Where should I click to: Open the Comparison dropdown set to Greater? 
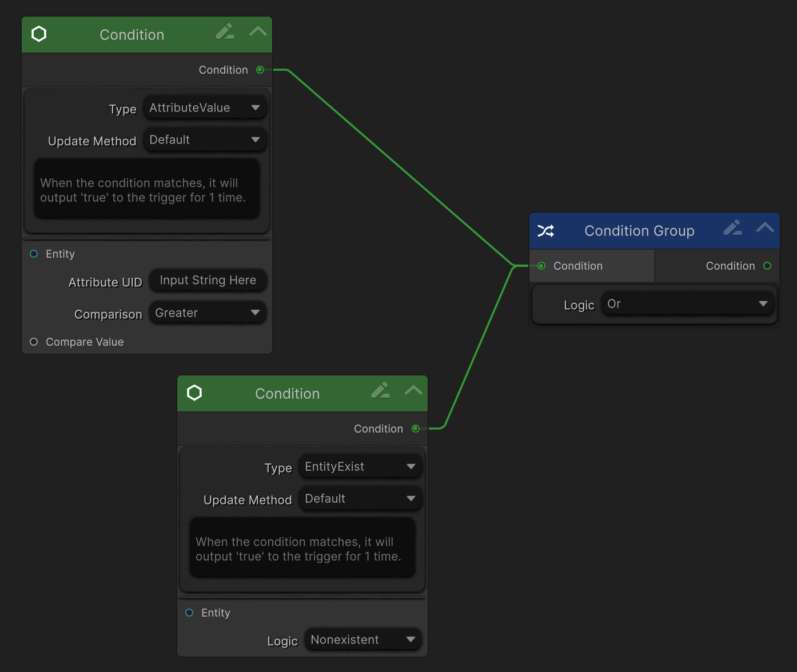(x=207, y=313)
